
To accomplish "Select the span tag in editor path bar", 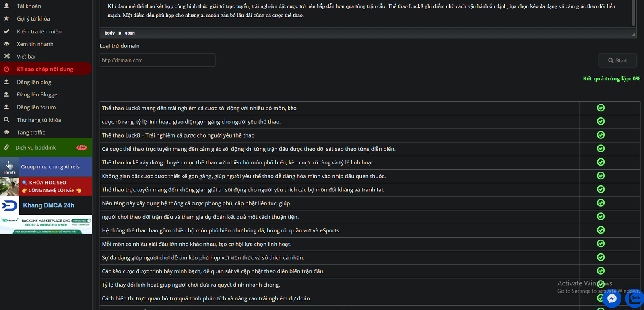I will pyautogui.click(x=130, y=33).
